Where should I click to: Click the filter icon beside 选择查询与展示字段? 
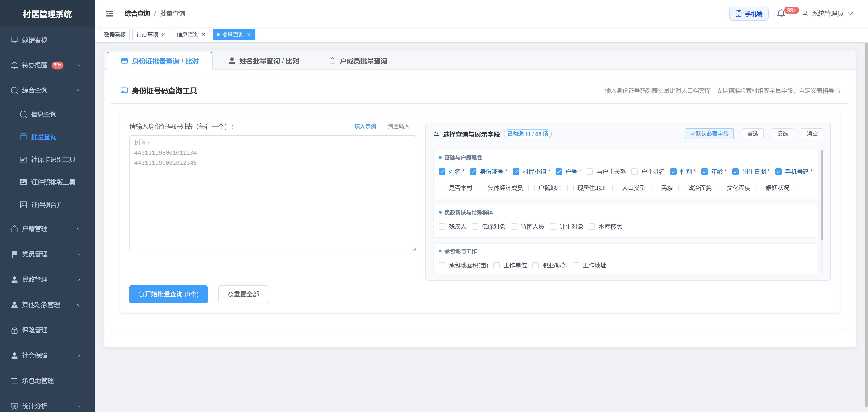tap(436, 134)
